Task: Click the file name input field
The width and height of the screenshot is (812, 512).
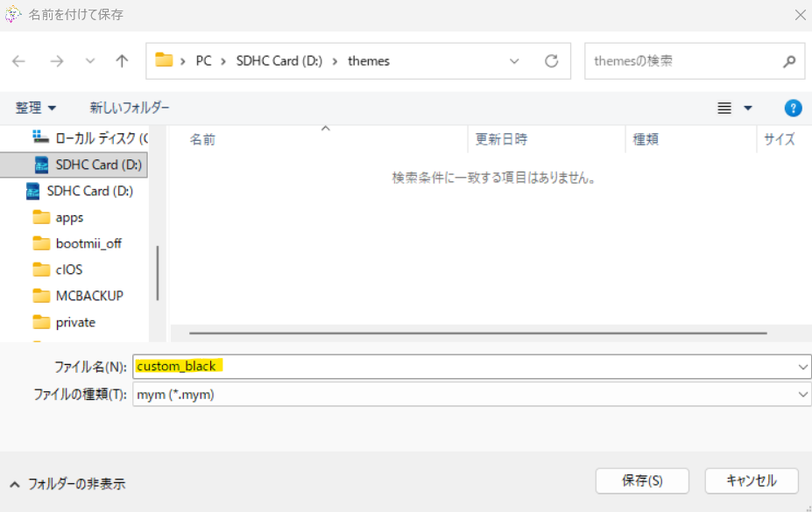Action: coord(464,366)
